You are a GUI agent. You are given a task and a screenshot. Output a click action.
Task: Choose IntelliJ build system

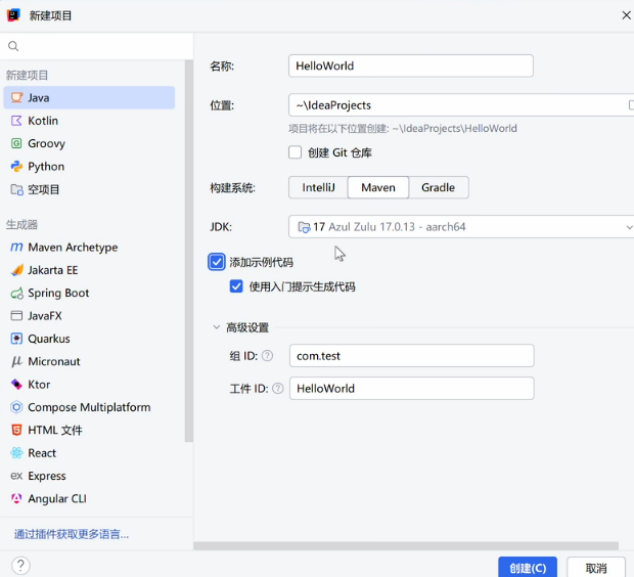318,188
